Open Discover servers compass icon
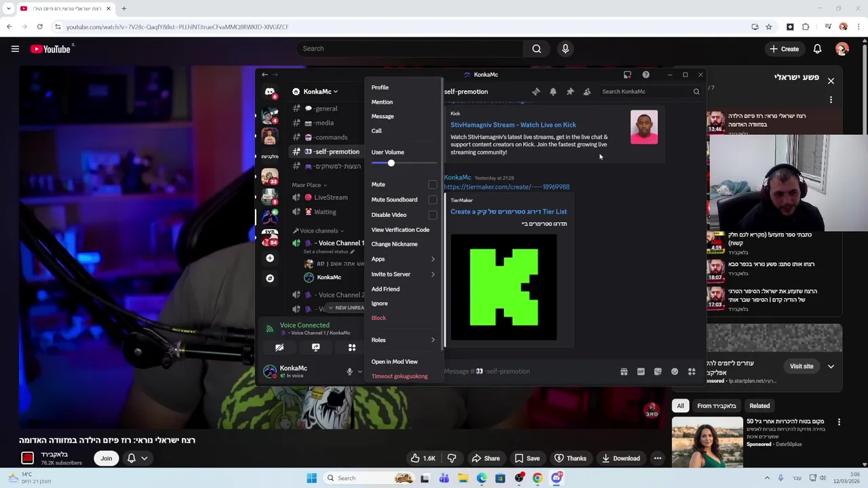Screen dimensions: 868x488 click(x=270, y=279)
